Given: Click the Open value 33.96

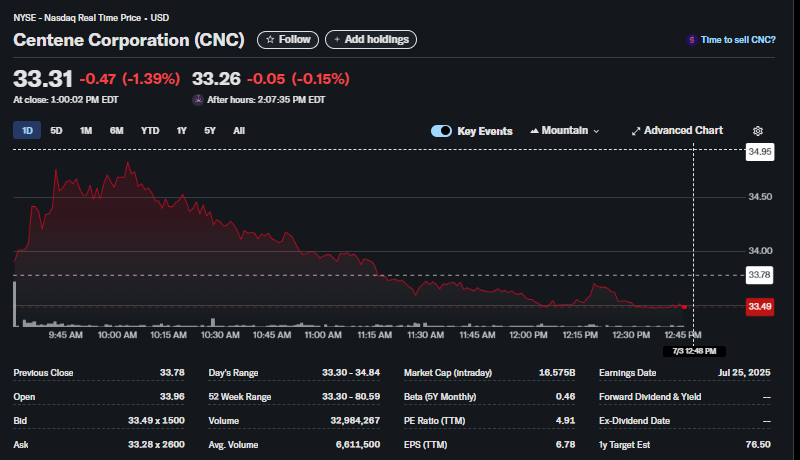Looking at the screenshot, I should click(172, 397).
